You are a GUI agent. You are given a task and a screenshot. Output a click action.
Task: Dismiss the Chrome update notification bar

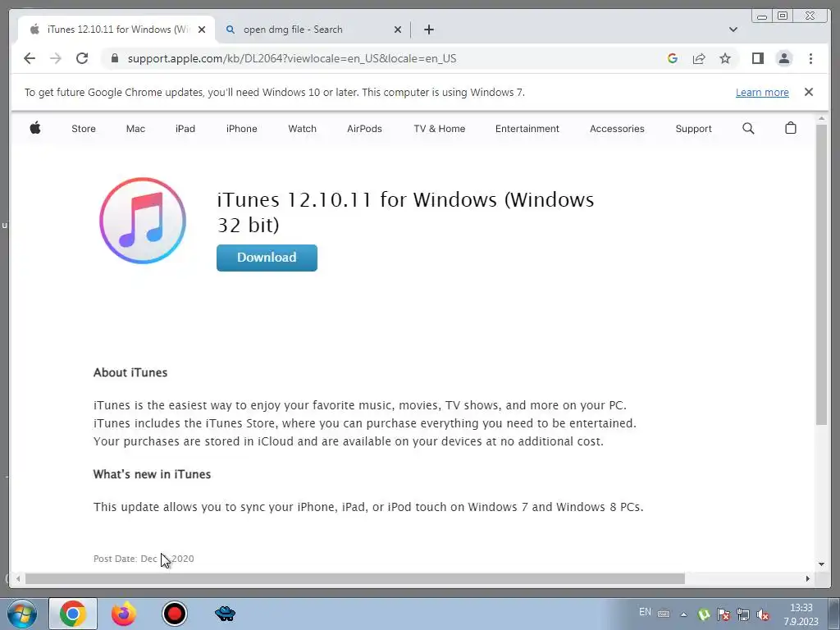809,92
